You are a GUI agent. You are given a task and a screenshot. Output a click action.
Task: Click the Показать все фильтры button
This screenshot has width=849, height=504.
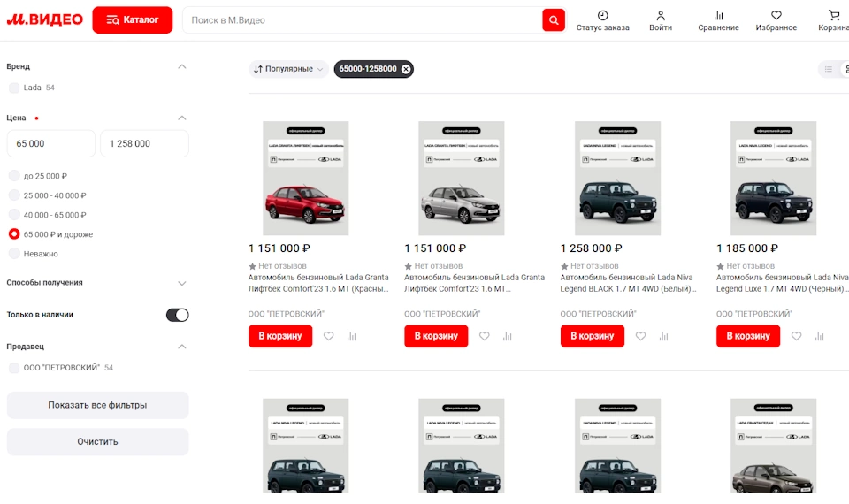point(97,405)
